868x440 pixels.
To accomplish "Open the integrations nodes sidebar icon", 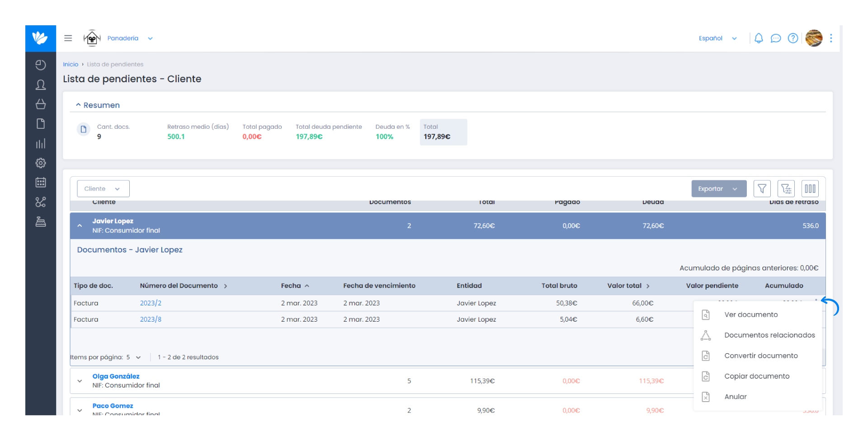I will click(41, 202).
